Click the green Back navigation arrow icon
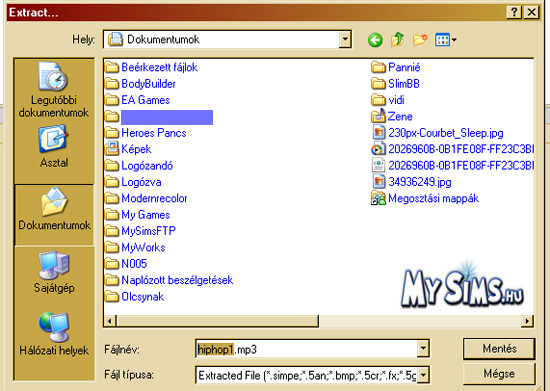This screenshot has height=391, width=550. click(375, 40)
